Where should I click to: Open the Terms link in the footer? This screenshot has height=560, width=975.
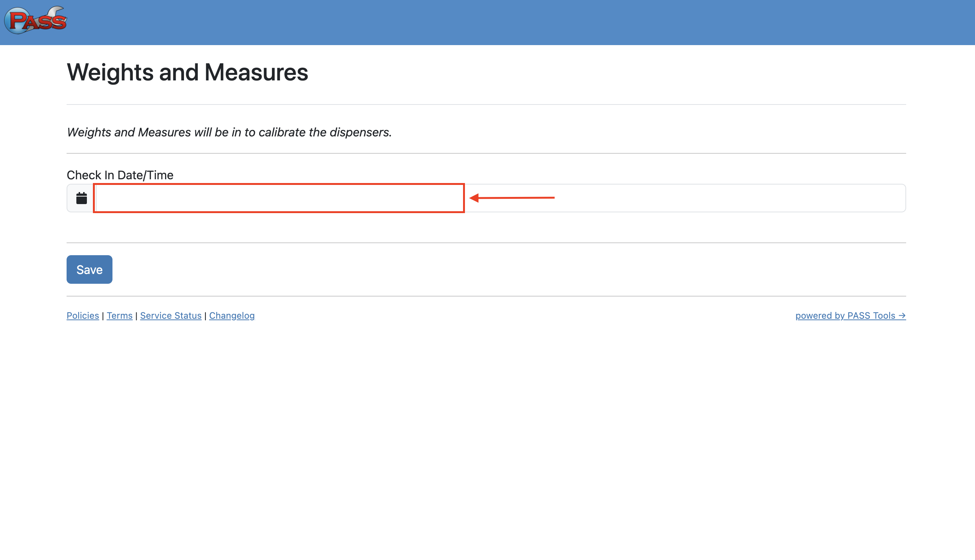[119, 316]
